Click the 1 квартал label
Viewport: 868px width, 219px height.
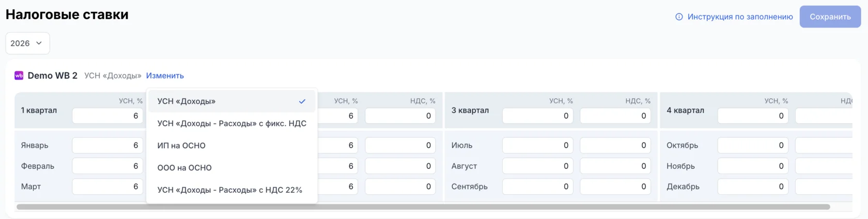[39, 110]
